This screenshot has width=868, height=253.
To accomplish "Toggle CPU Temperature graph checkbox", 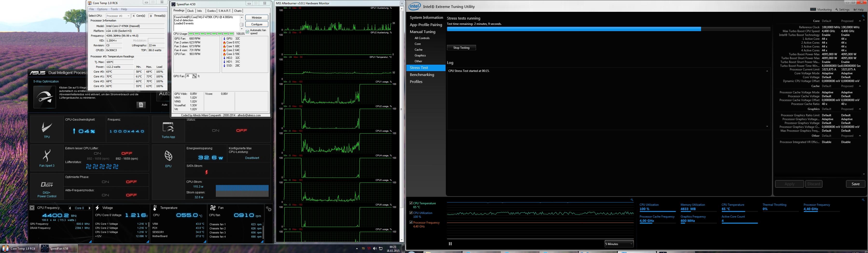I will click(411, 203).
